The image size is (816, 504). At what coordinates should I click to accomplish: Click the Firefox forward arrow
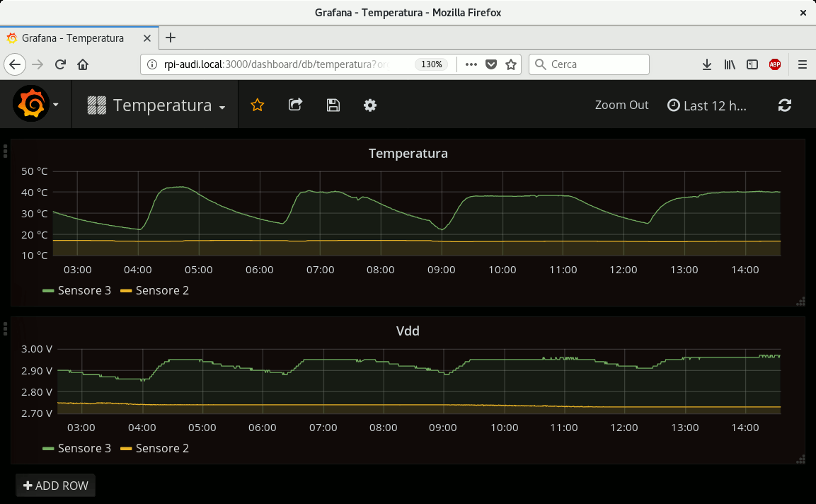[38, 64]
